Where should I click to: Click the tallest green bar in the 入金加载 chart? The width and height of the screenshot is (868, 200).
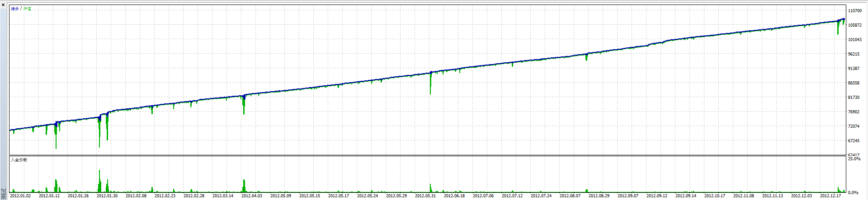(99, 181)
